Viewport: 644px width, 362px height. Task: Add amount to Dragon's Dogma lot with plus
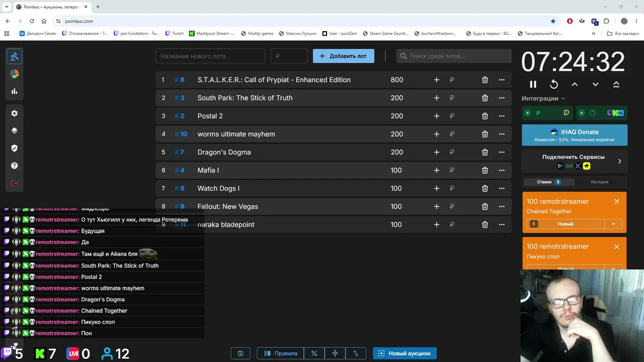point(437,152)
